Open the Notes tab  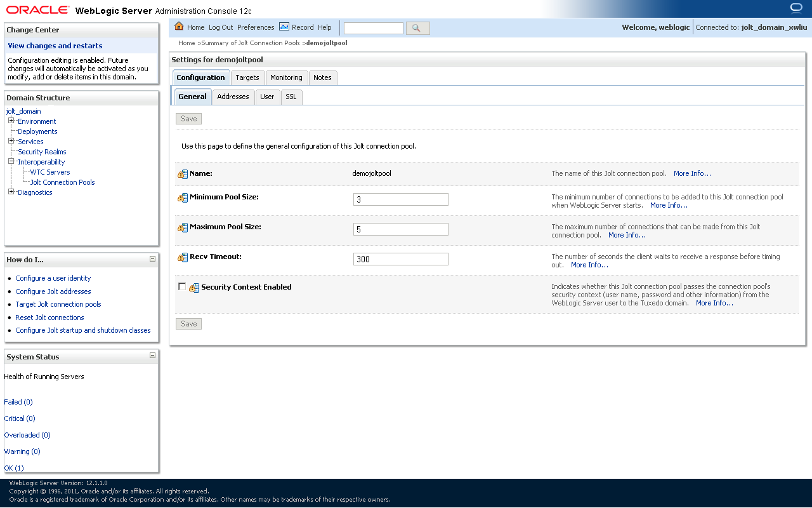(x=322, y=77)
